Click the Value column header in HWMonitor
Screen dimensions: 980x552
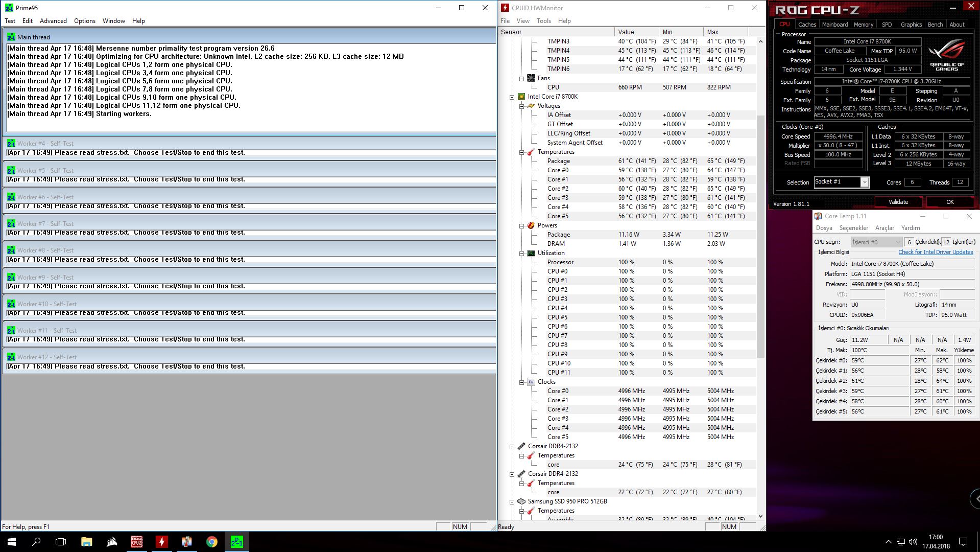coord(636,32)
